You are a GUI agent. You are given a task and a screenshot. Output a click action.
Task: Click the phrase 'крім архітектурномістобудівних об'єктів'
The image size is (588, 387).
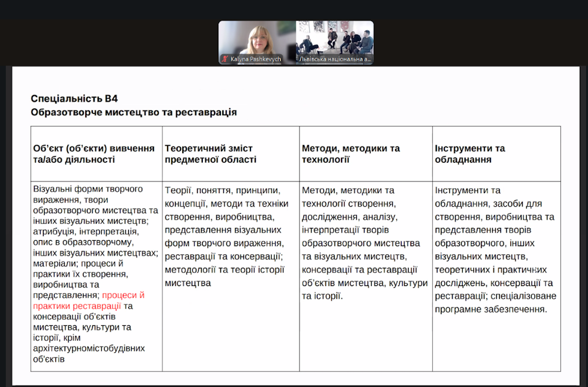[88, 348]
